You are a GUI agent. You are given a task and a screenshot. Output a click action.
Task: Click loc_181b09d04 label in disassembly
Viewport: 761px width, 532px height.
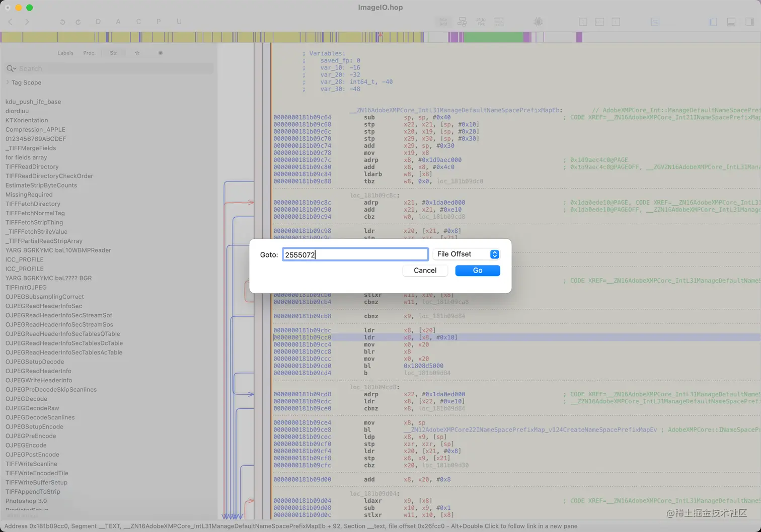pos(374,494)
